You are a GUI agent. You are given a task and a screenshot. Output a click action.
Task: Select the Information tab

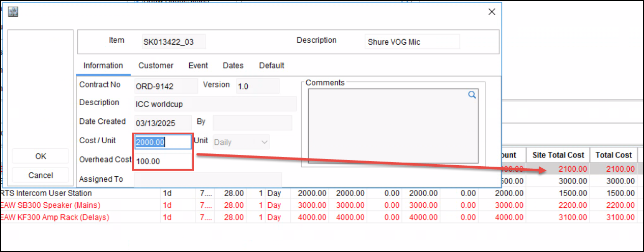[103, 66]
